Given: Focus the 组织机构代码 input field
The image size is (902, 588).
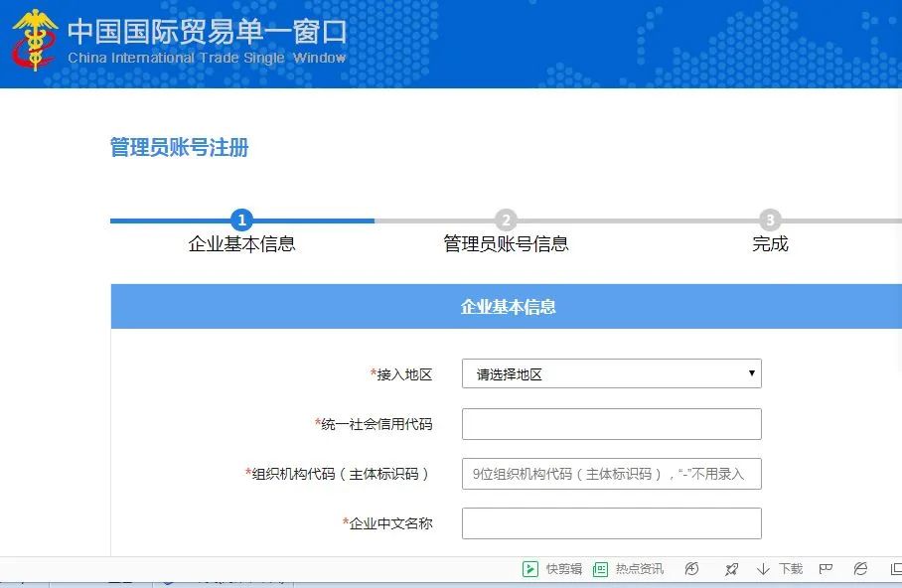Looking at the screenshot, I should (x=611, y=474).
